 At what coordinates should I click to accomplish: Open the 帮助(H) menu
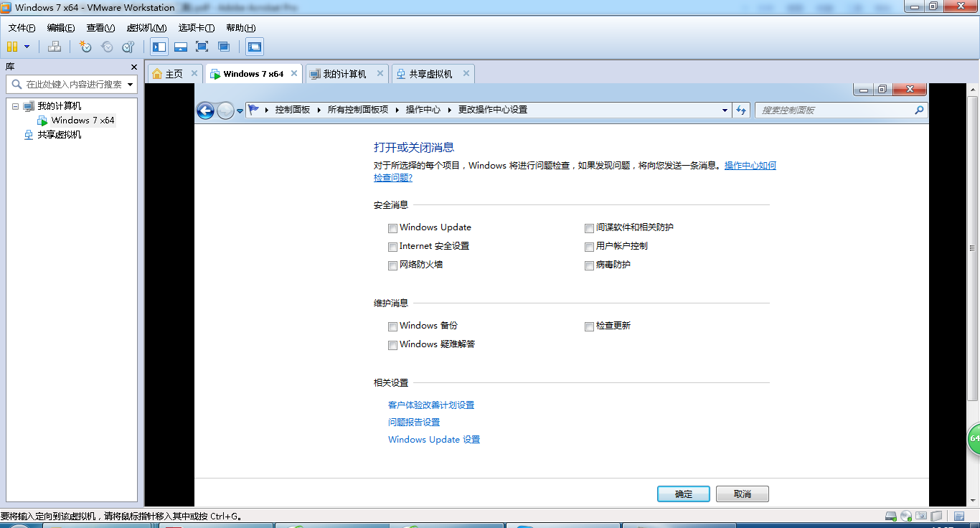click(240, 28)
